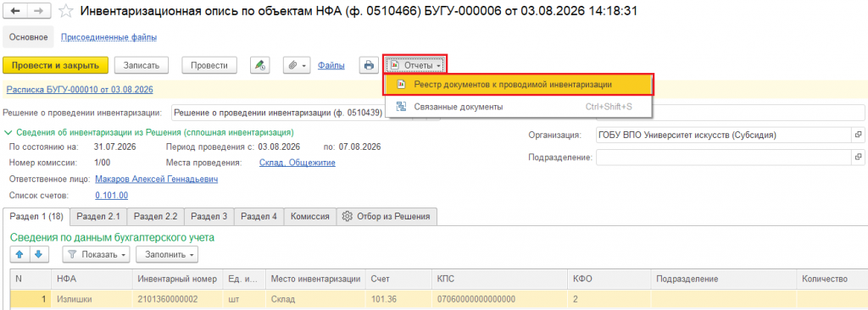Click the КПС column header
Screen dimensions: 868x310
point(499,279)
